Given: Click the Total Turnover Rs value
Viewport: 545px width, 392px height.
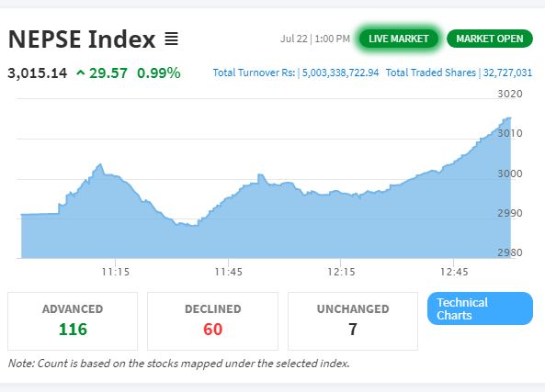Looking at the screenshot, I should point(340,73).
